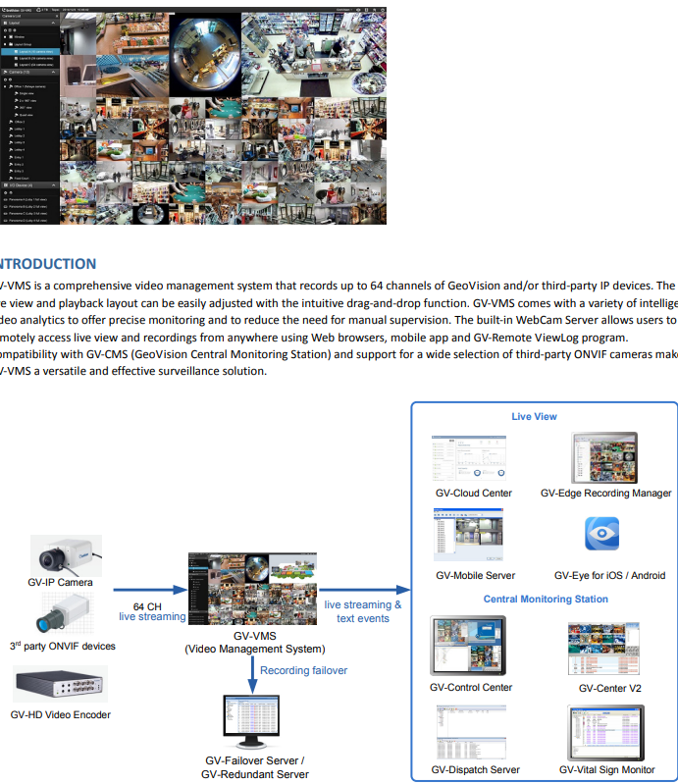Click the 'GV-Cloud Center' label
The image size is (678, 784).
(x=474, y=493)
